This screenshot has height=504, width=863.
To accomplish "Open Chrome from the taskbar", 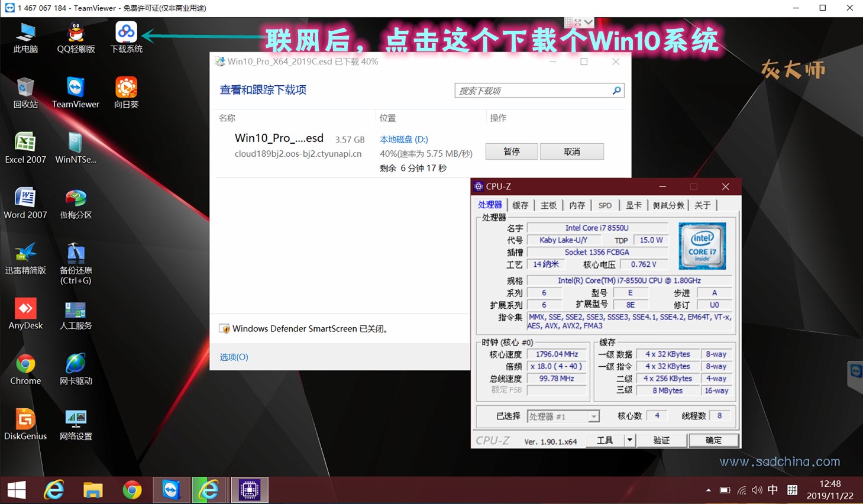I will pyautogui.click(x=132, y=490).
